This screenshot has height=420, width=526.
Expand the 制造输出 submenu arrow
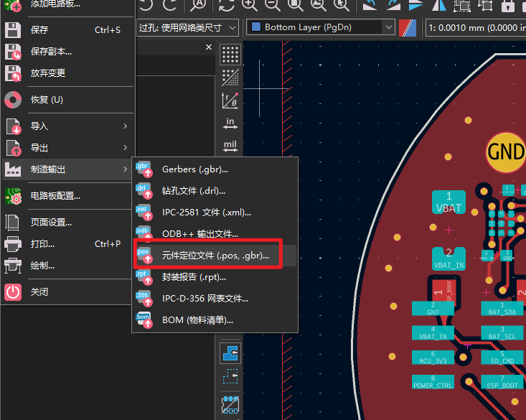point(125,169)
